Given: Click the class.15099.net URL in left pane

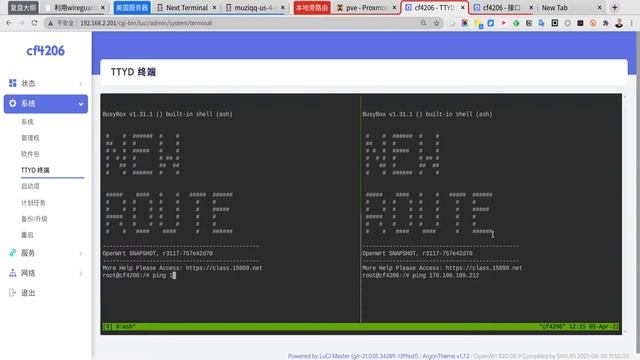Looking at the screenshot, I should 224,268.
